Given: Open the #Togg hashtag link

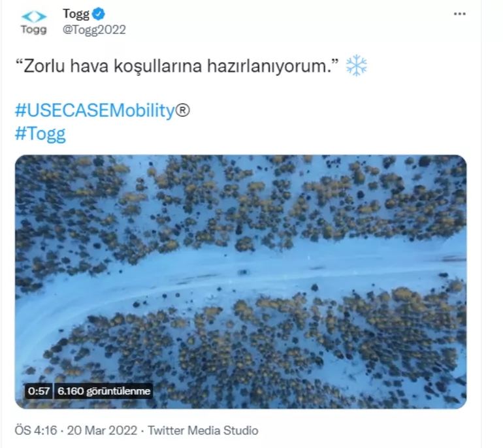Looking at the screenshot, I should click(x=40, y=133).
